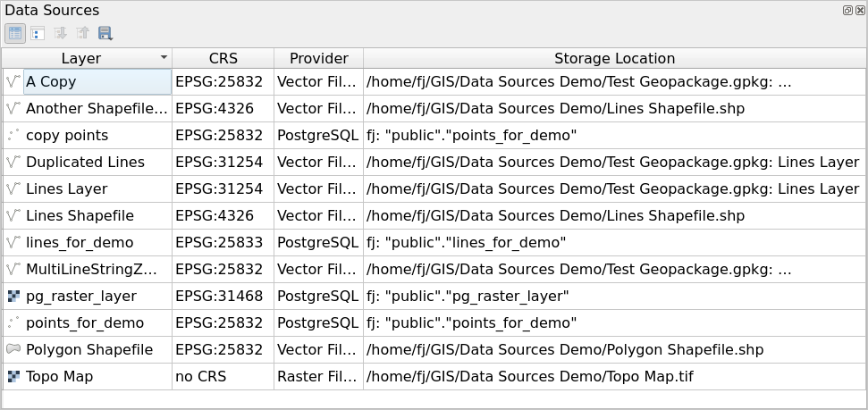The image size is (868, 410).
Task: Select the A Copy layer name cell
Action: [98, 82]
